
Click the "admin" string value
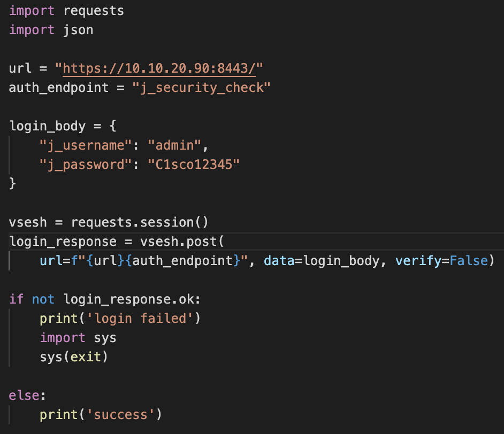(174, 145)
